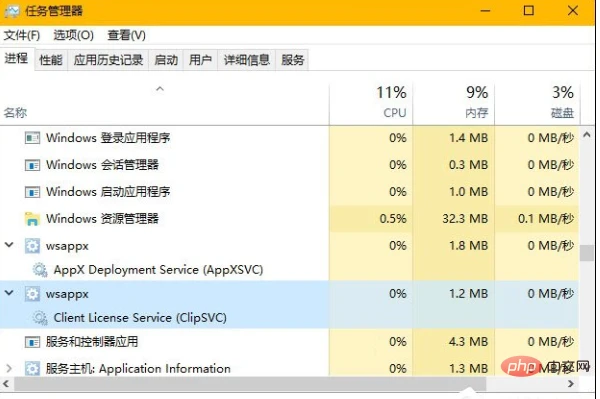Select the Windows 资源管理器 folder icon
The height and width of the screenshot is (399, 600).
pos(32,219)
